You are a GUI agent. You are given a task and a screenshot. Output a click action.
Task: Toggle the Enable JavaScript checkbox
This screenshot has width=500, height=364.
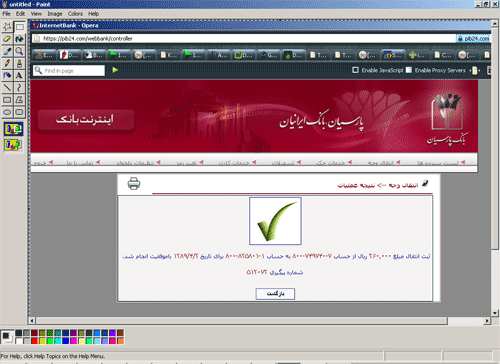click(355, 70)
